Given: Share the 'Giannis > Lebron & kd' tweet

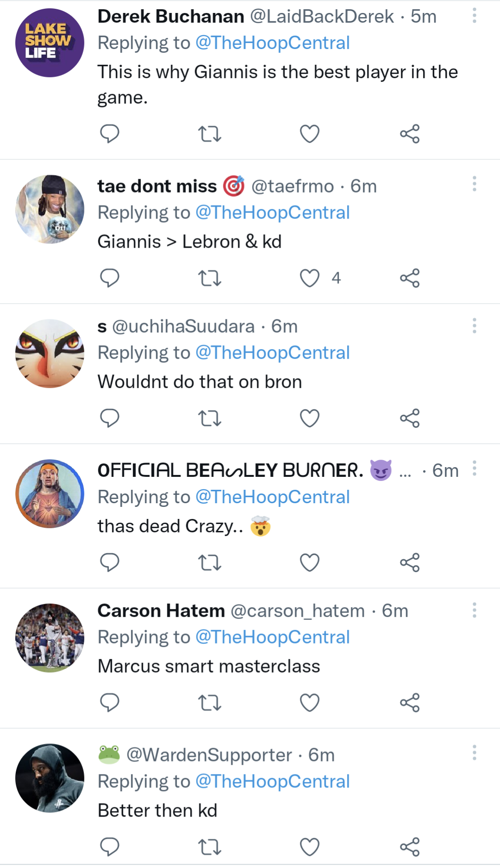Looking at the screenshot, I should coord(410,278).
